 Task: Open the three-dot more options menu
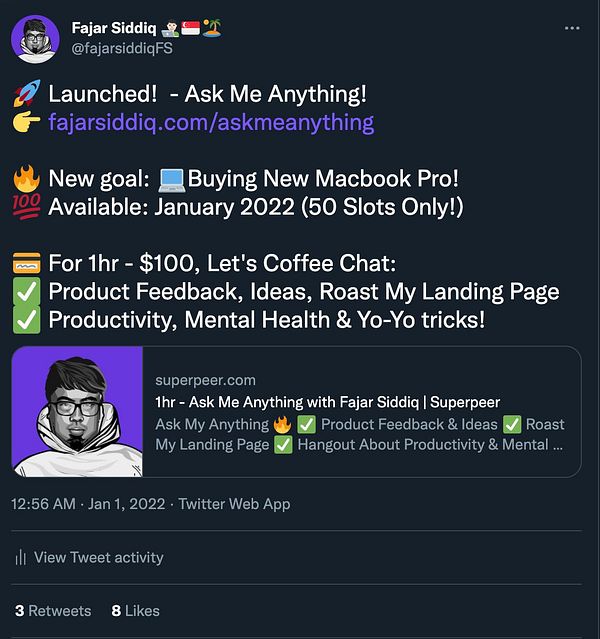pyautogui.click(x=571, y=28)
